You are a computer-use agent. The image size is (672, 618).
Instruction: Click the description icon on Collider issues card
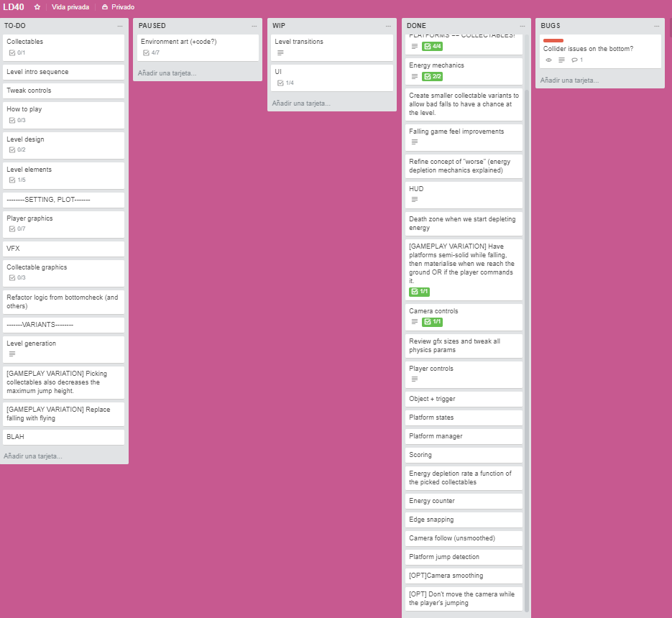pos(561,60)
